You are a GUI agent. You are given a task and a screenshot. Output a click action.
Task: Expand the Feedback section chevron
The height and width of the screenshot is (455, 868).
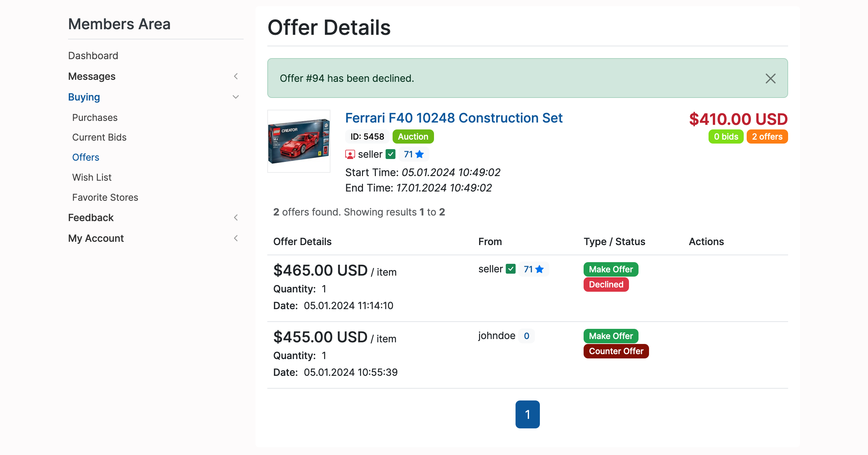236,217
